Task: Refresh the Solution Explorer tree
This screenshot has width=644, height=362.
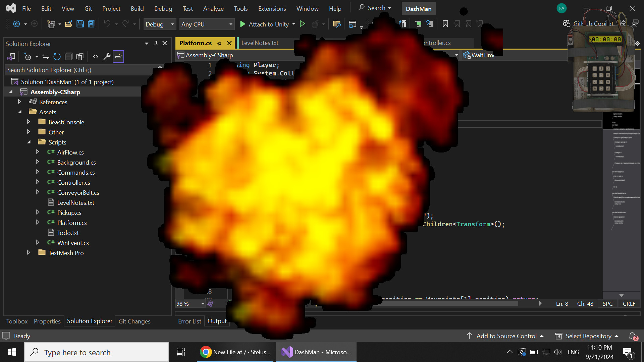Action: point(57,57)
